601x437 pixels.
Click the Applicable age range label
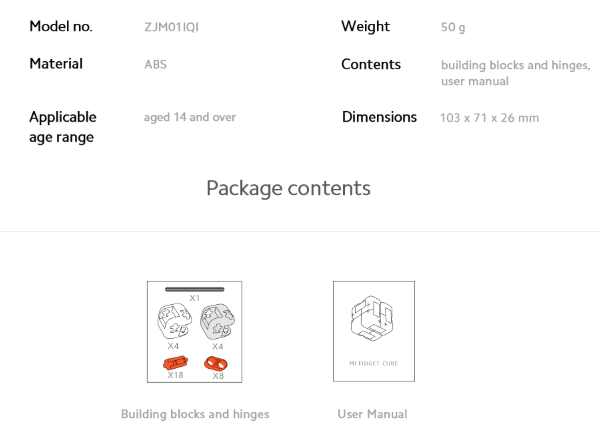point(63,127)
